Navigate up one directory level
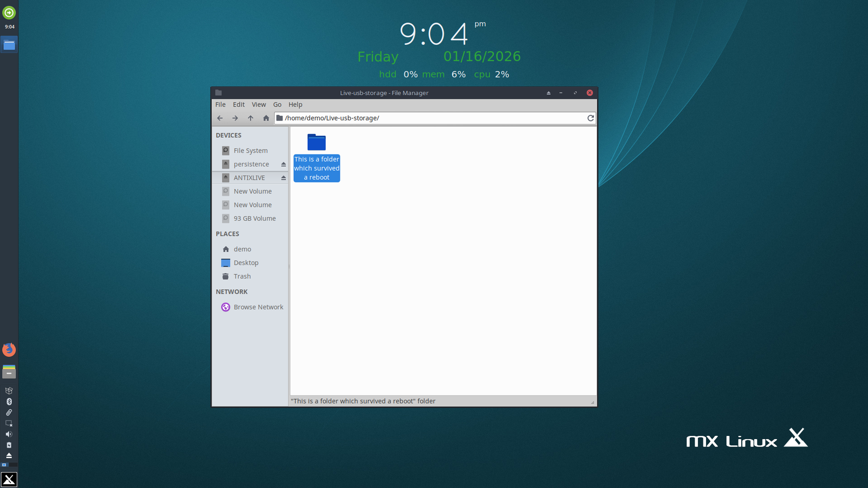This screenshot has width=868, height=488. coord(250,118)
